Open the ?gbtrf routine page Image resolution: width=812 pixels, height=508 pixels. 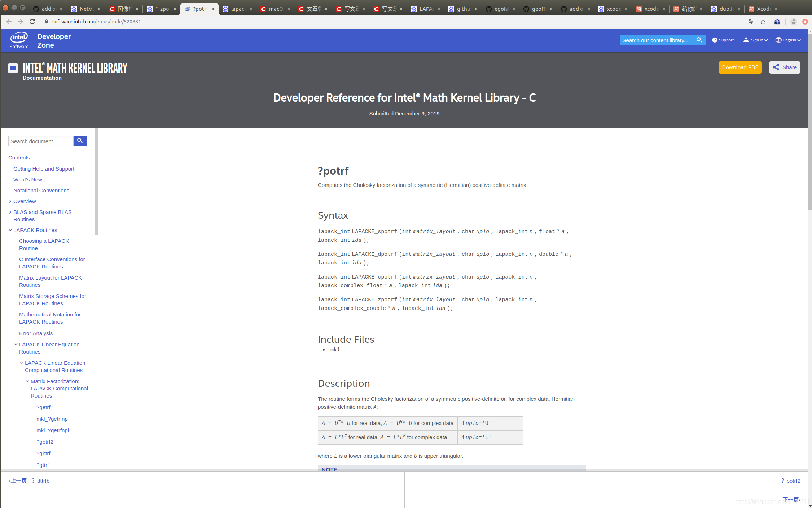[43, 454]
